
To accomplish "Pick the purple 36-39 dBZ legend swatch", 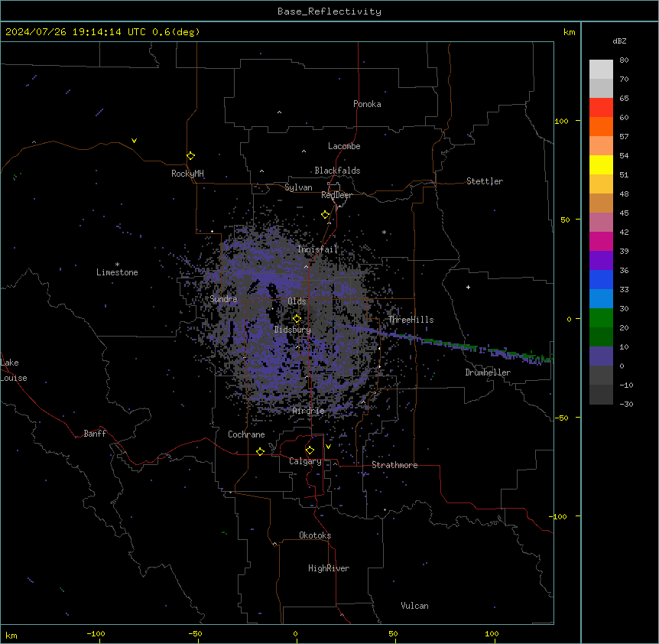I will tap(601, 261).
